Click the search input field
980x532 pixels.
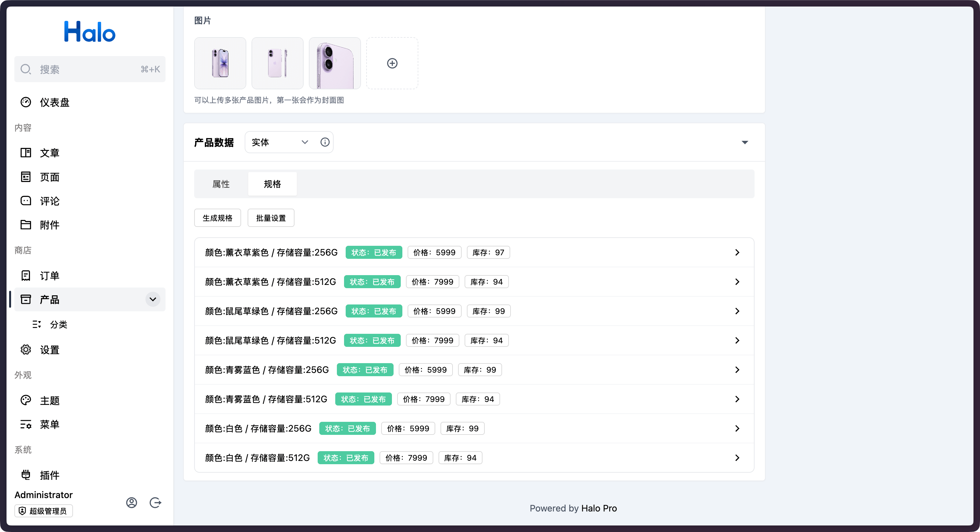[89, 69]
